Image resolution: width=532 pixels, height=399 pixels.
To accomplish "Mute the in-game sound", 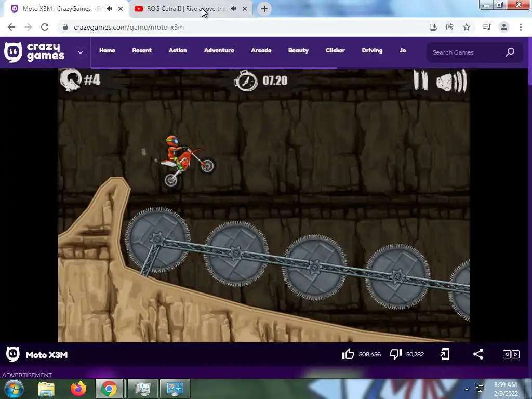I will (451, 81).
